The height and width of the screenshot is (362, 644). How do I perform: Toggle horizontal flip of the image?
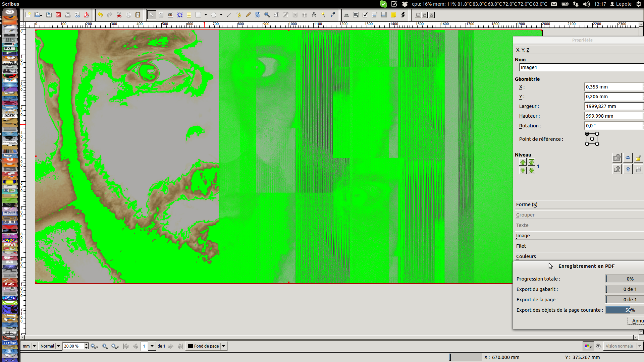[628, 158]
